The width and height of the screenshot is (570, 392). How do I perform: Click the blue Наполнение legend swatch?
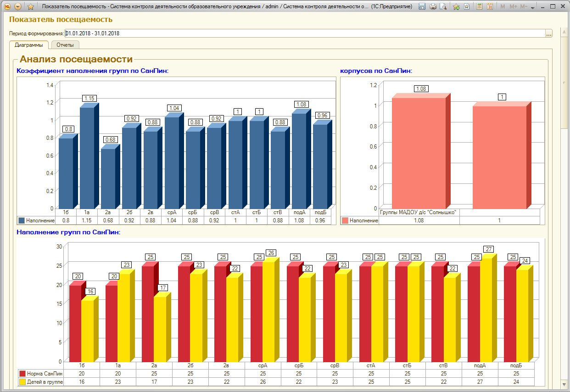tap(22, 221)
